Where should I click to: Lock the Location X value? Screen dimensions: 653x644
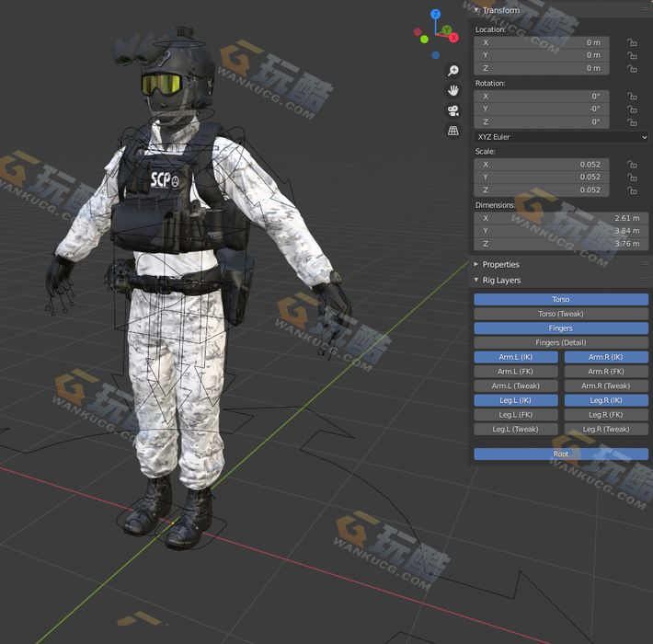632,42
